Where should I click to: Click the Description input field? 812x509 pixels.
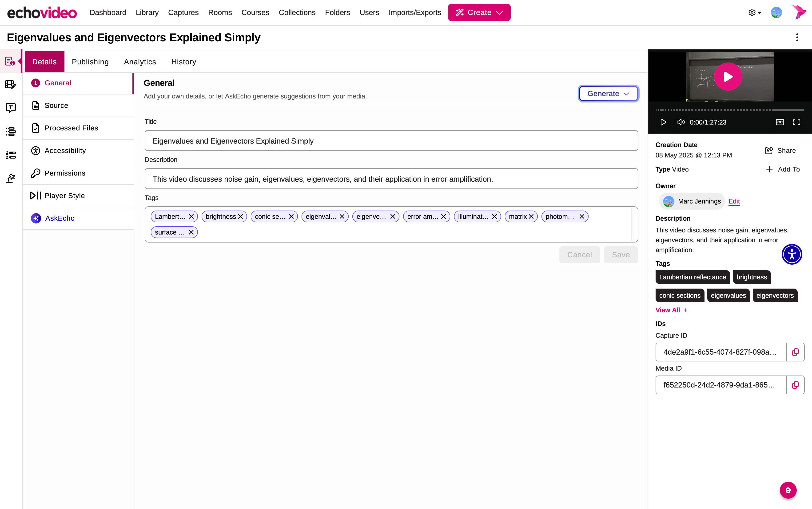click(391, 179)
